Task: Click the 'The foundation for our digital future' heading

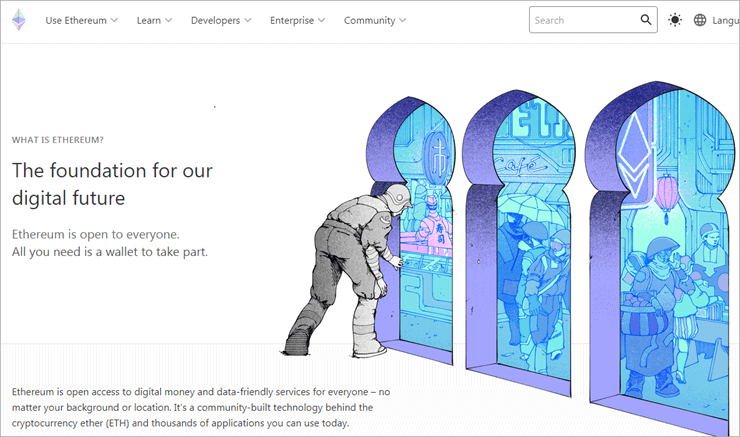Action: [112, 184]
